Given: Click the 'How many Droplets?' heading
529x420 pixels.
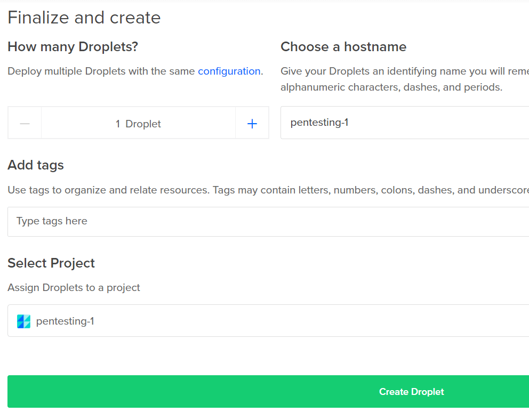Looking at the screenshot, I should (73, 47).
